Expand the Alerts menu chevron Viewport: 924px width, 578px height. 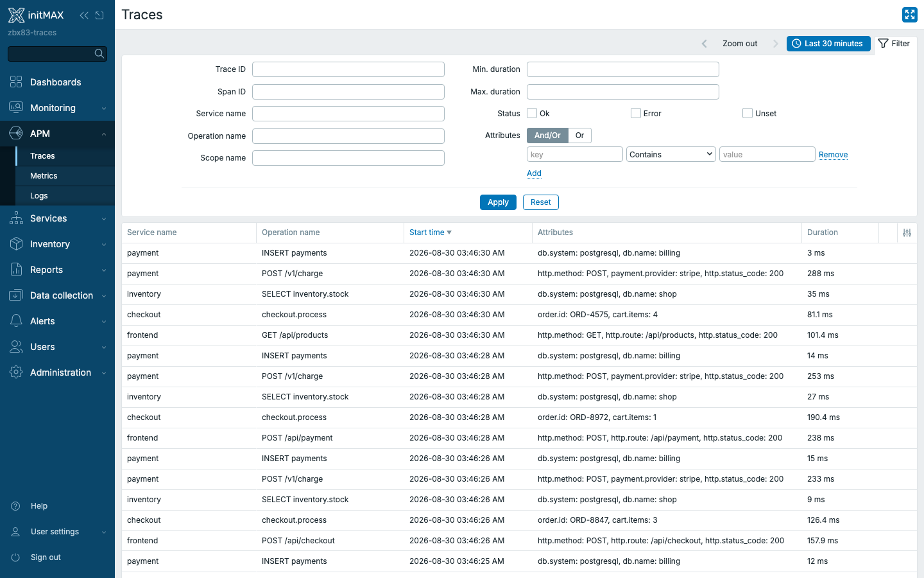coord(104,322)
